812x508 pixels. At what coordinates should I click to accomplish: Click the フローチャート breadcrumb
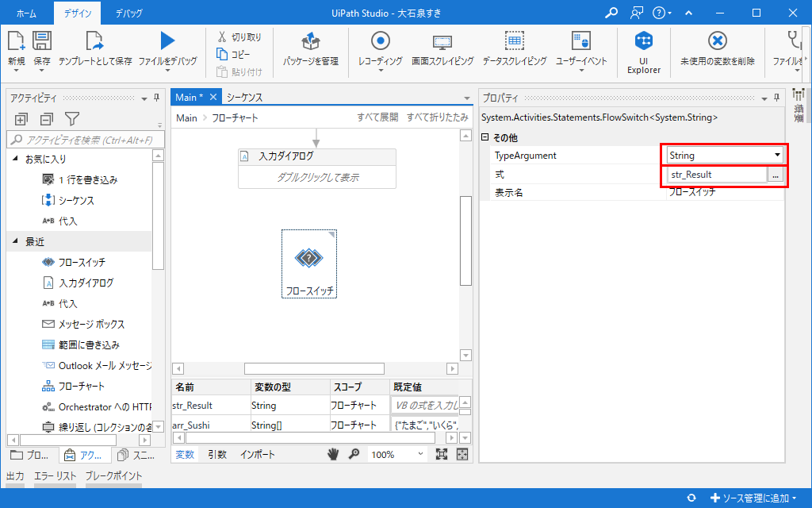[235, 118]
